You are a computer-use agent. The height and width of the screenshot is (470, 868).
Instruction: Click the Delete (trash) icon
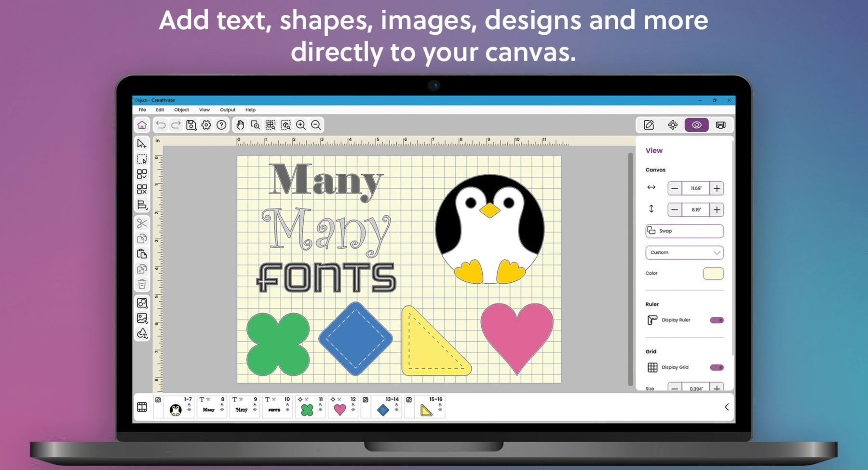click(141, 285)
